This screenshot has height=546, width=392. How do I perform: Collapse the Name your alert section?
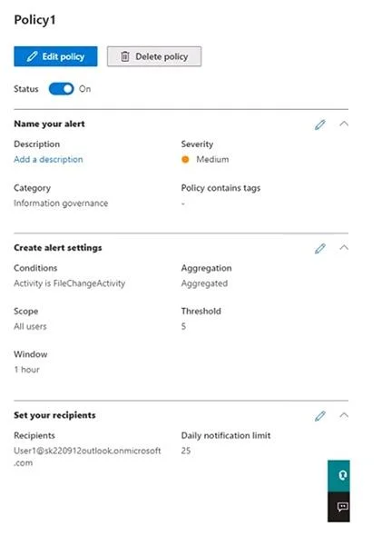(344, 124)
